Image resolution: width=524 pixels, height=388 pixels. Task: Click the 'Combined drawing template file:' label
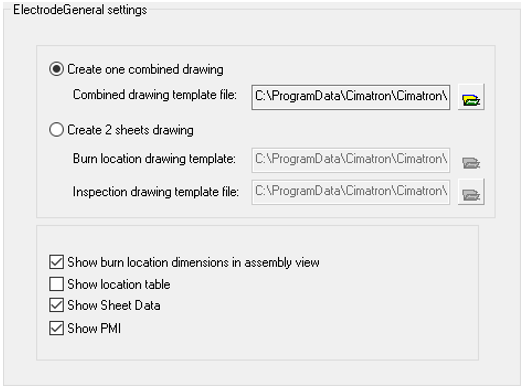(155, 95)
